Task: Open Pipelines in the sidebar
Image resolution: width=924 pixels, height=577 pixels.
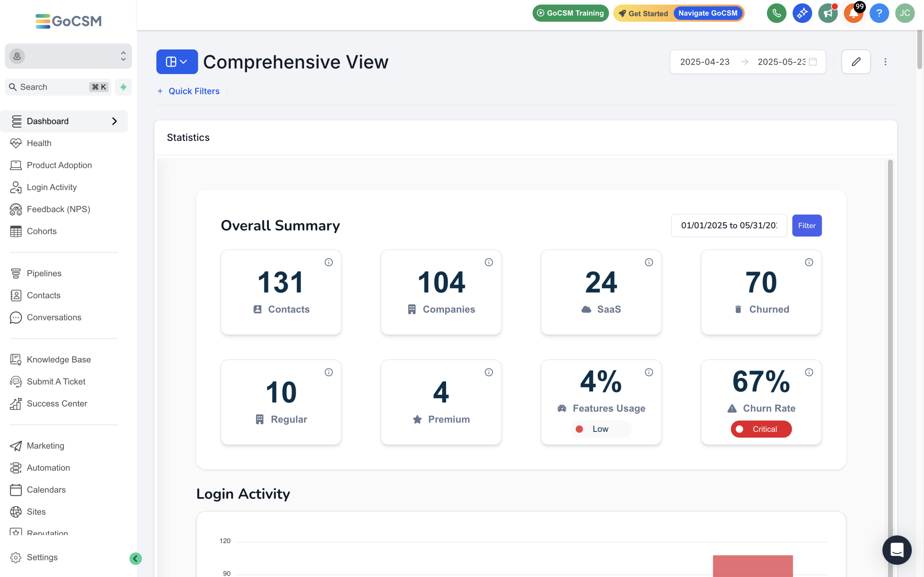Action: (x=64, y=273)
